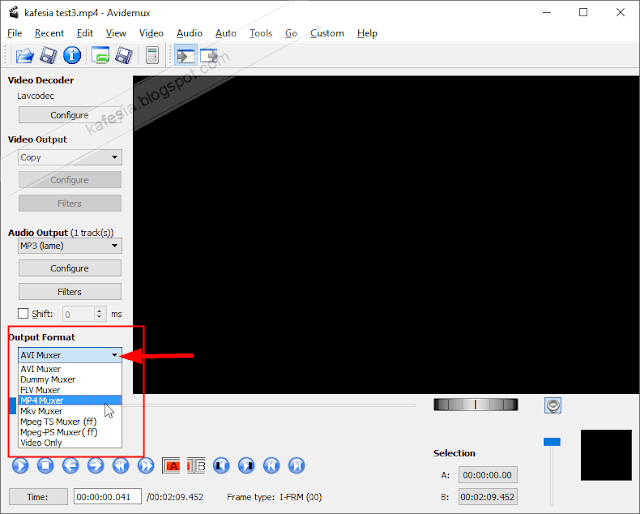
Task: Open the Video menu
Action: [151, 33]
